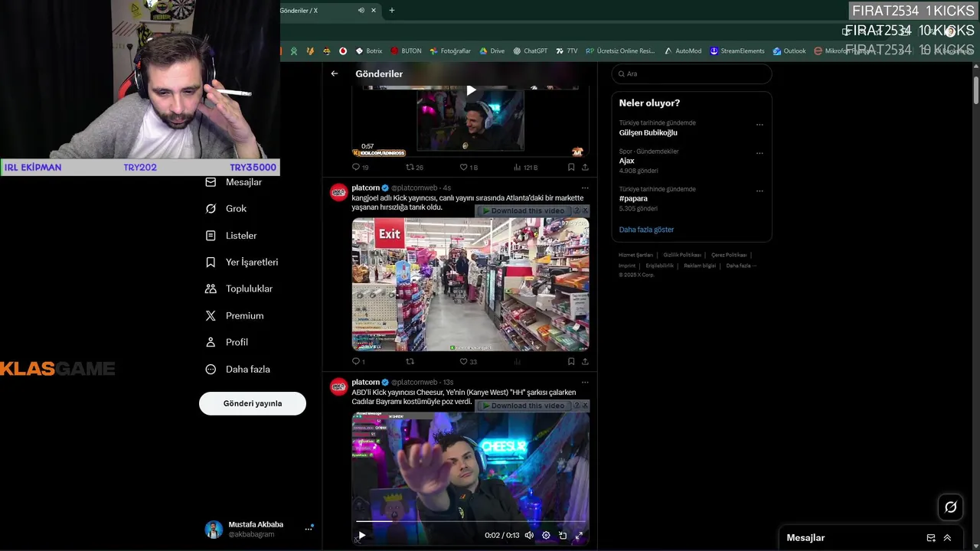Open Yer İşaretleri bookmarks page
The image size is (980, 551).
coord(242,262)
